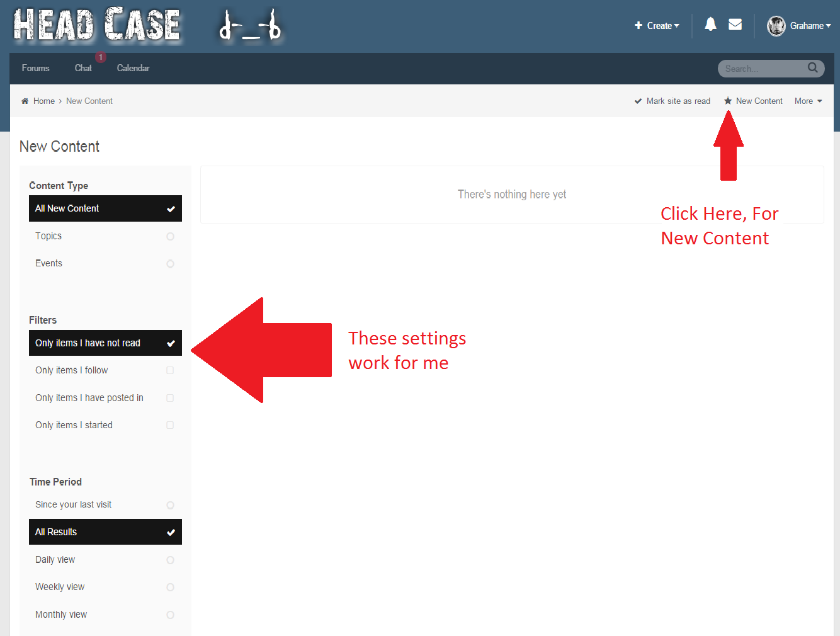
Task: Click the search magnifier icon
Action: tap(813, 68)
